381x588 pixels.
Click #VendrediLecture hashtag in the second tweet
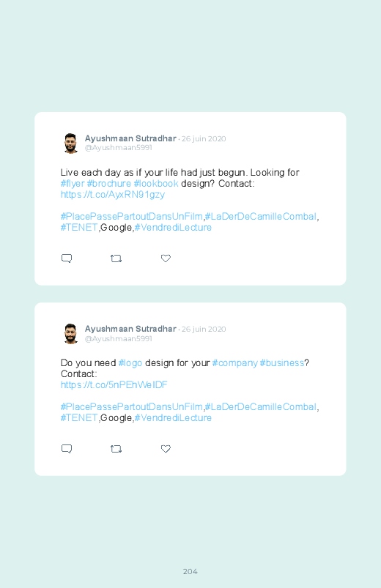[x=173, y=417]
